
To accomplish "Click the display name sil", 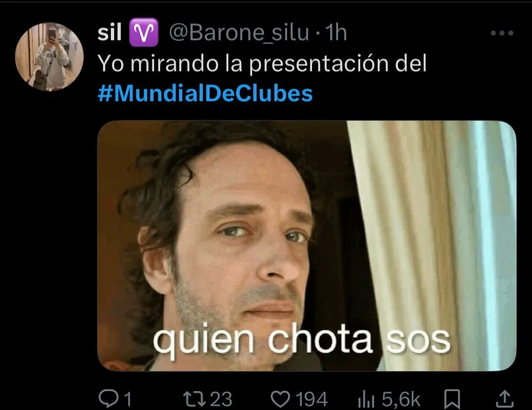I will click(110, 33).
